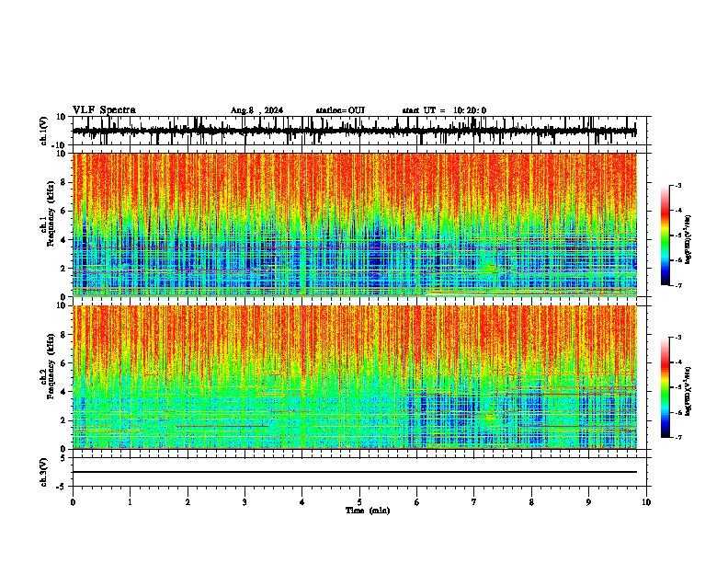Click the 4 kHz tick on ch.1 frequency axis
This screenshot has height=563, width=728.
[x=63, y=240]
